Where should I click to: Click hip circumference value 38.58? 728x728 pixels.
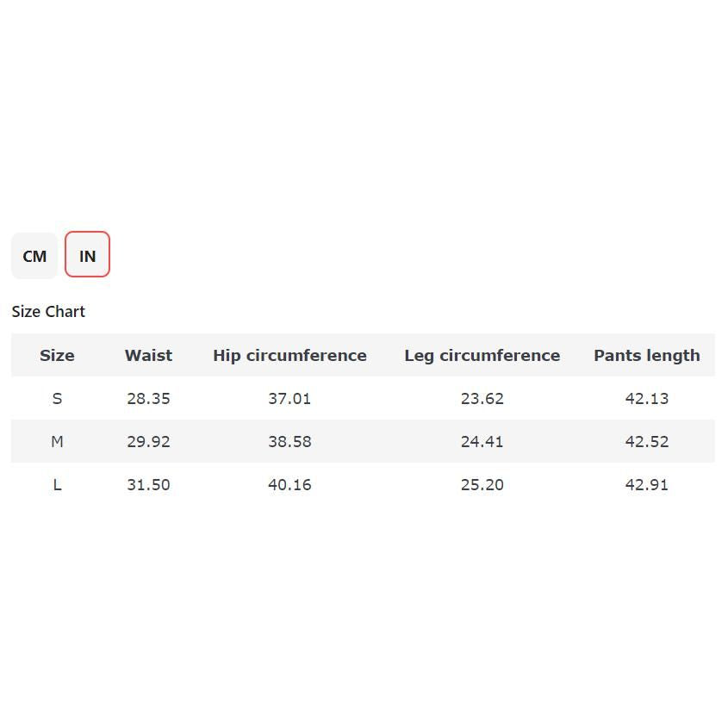(289, 441)
